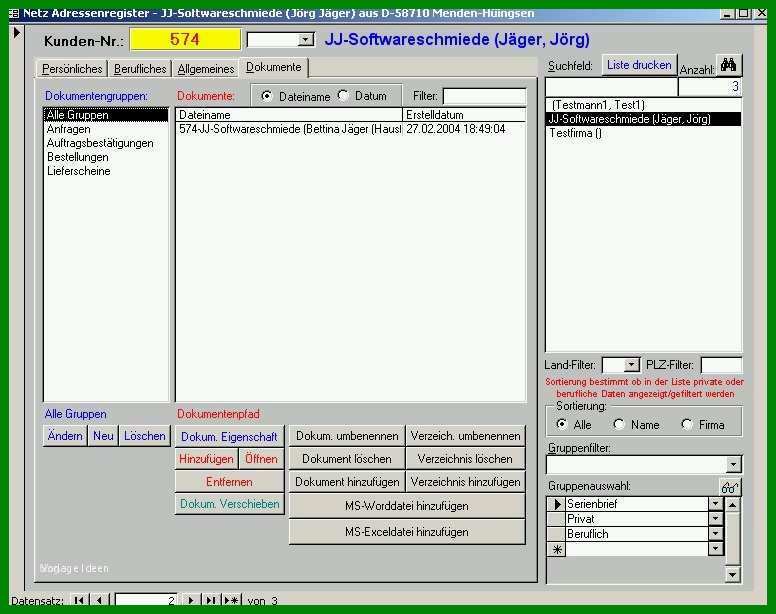
Task: Select Alle Gruppen in group list
Action: pos(106,115)
